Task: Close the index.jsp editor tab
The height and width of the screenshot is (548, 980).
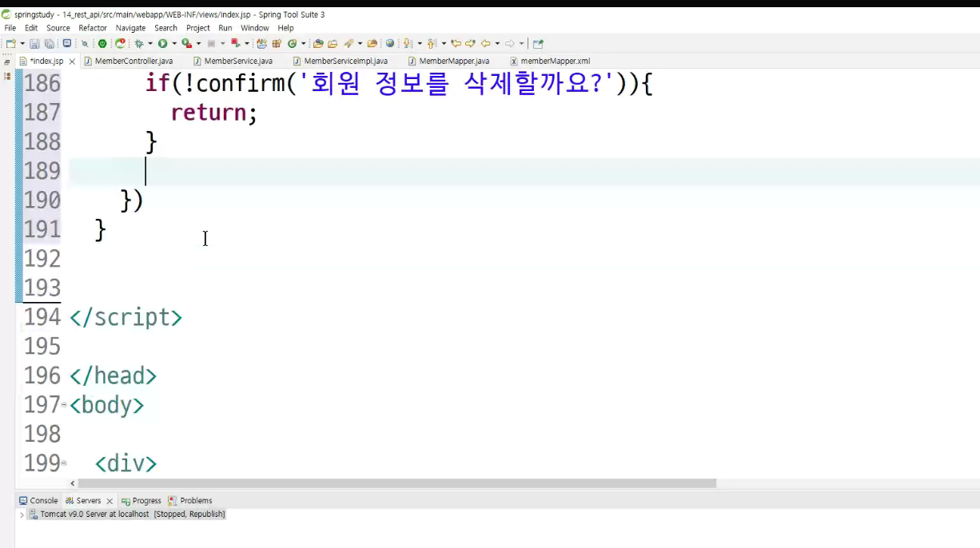Action: coord(72,62)
